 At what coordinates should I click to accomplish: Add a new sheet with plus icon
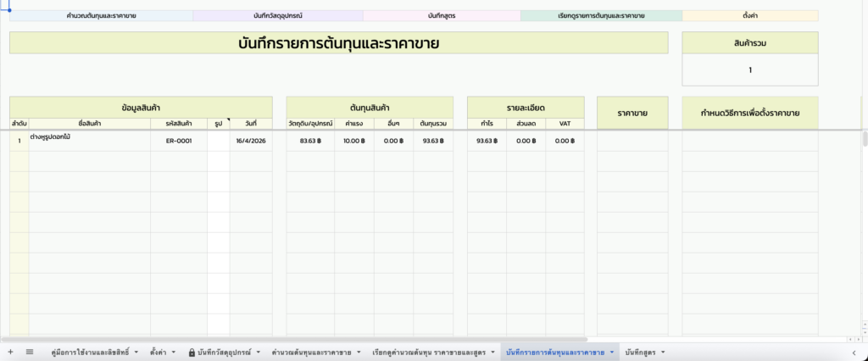coord(10,352)
